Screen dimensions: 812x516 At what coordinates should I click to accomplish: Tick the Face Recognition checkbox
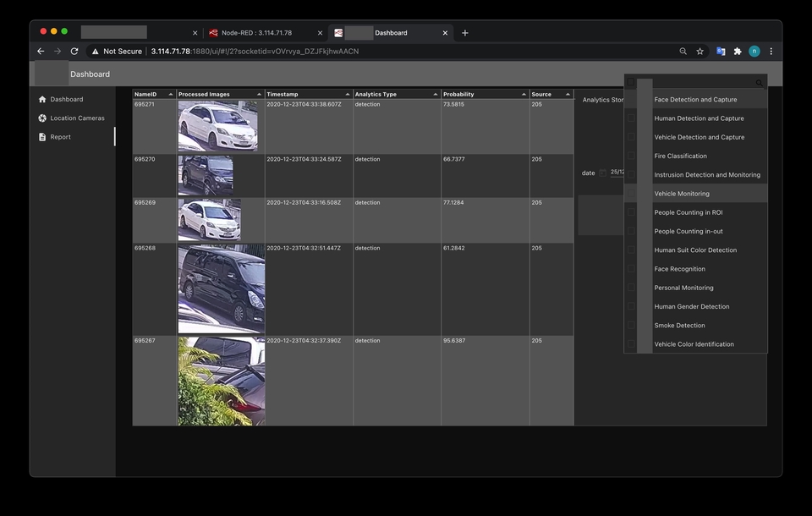click(x=631, y=269)
